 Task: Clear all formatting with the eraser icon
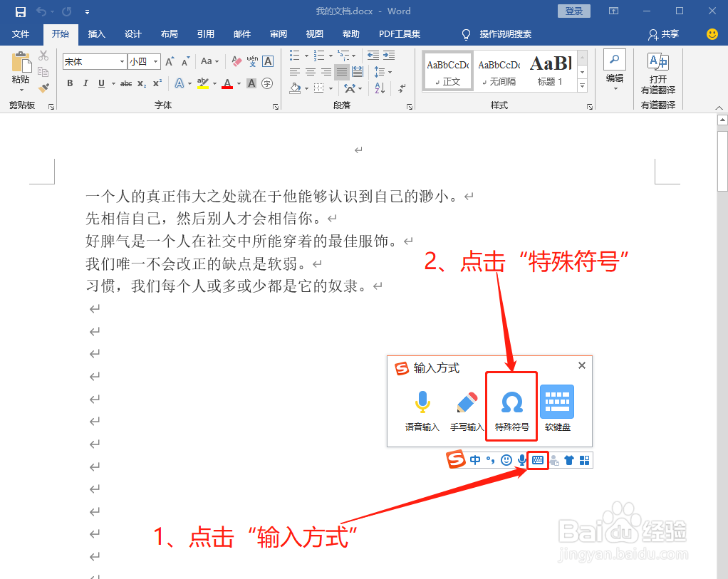[236, 61]
